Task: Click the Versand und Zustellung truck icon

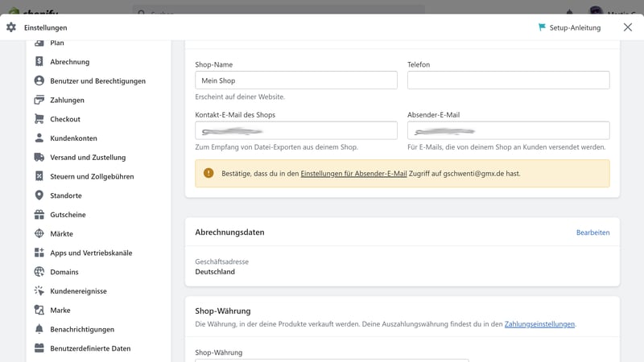Action: click(x=39, y=158)
